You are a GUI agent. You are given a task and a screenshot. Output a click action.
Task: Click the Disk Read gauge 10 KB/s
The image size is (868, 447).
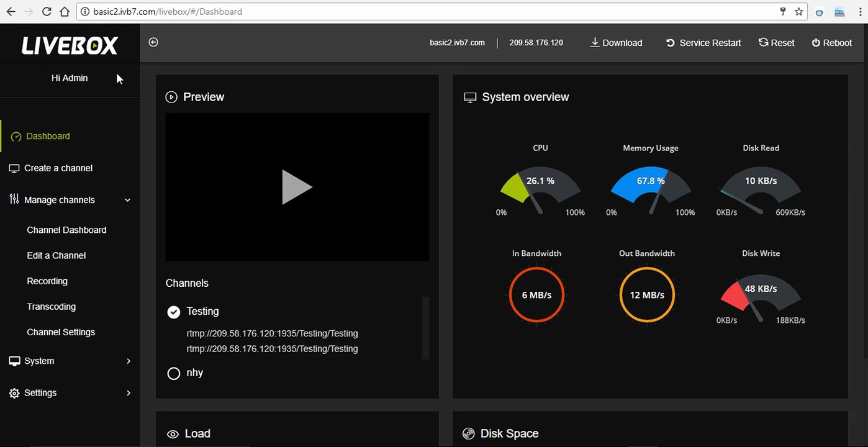tap(761, 189)
